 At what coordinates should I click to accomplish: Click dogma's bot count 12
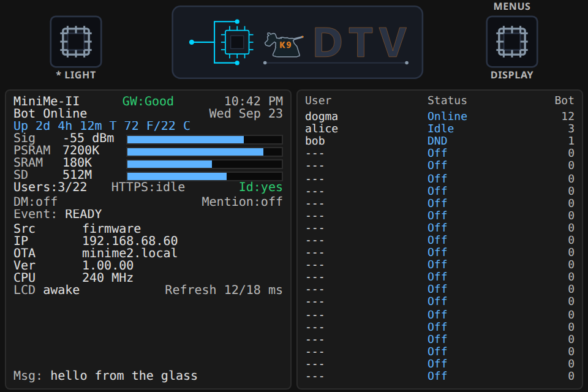tap(568, 116)
